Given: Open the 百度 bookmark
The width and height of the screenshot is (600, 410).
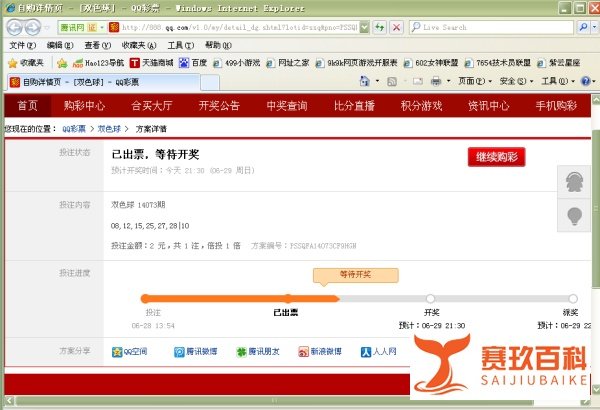Looking at the screenshot, I should [x=193, y=63].
